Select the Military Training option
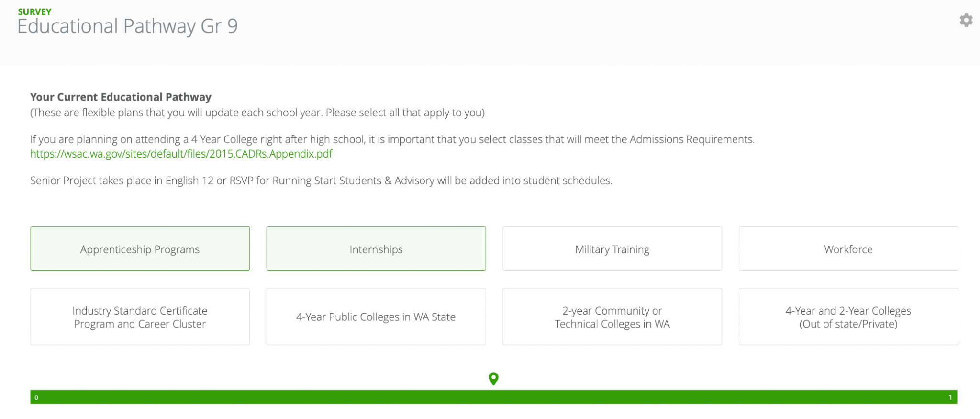This screenshot has height=419, width=980. [x=612, y=249]
